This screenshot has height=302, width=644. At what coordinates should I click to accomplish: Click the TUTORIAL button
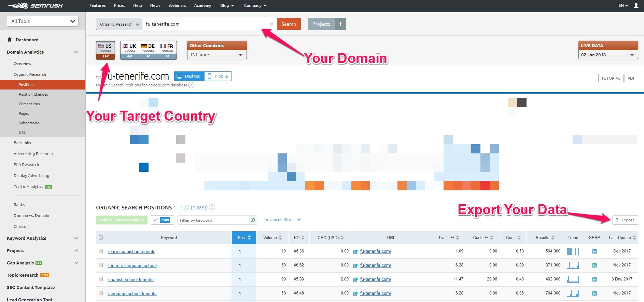[611, 78]
